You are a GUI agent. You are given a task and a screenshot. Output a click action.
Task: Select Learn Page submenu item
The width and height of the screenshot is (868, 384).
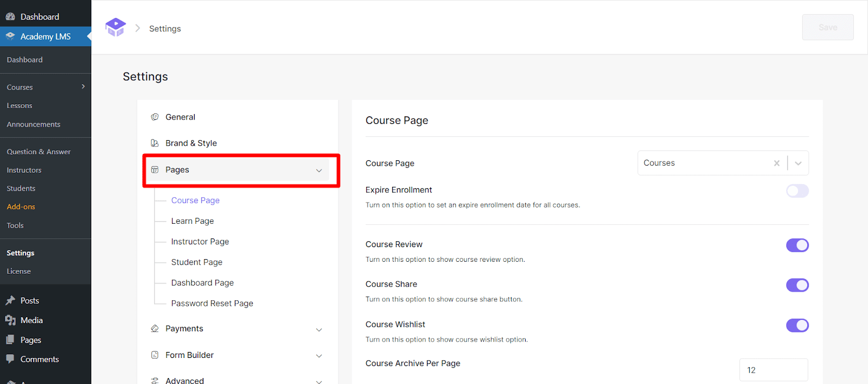[193, 221]
